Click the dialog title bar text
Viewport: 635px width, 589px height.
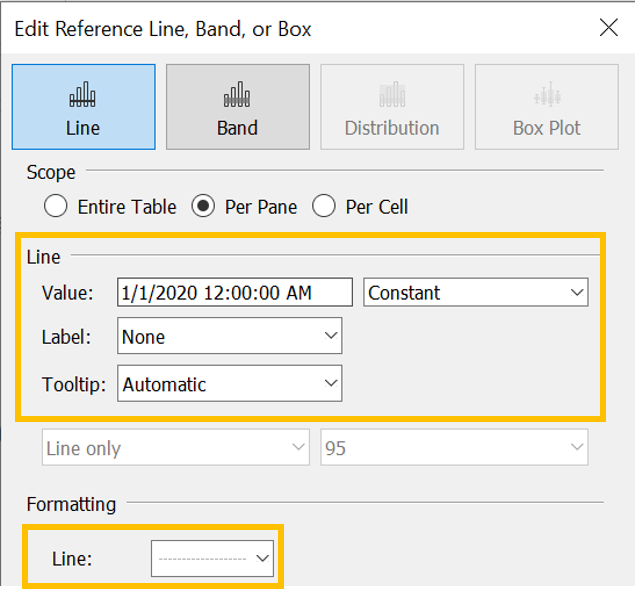(163, 29)
